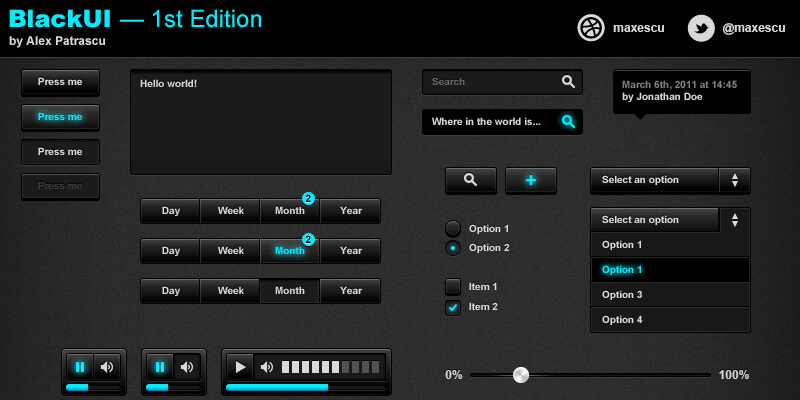Click the 'BlackUI' title text

[x=60, y=19]
